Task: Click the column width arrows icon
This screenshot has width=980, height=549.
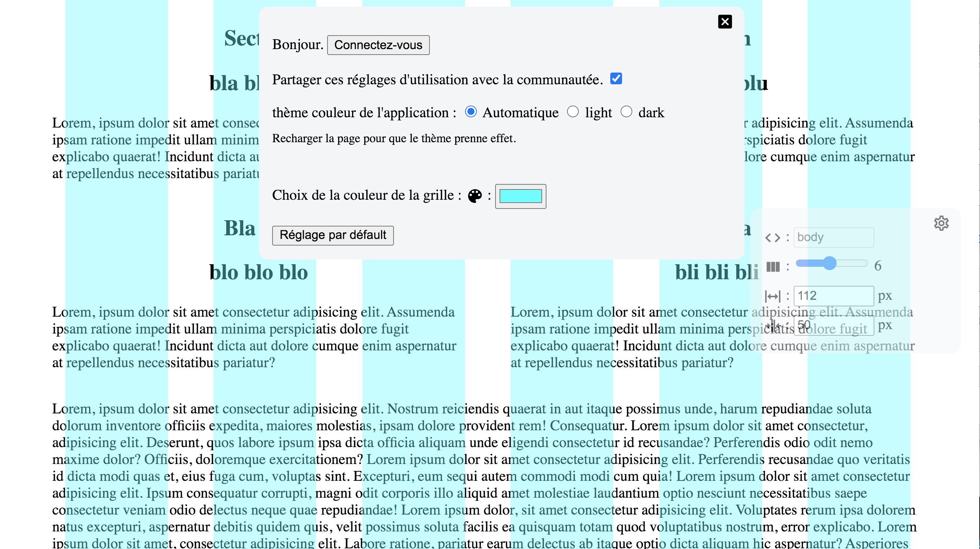Action: point(772,296)
